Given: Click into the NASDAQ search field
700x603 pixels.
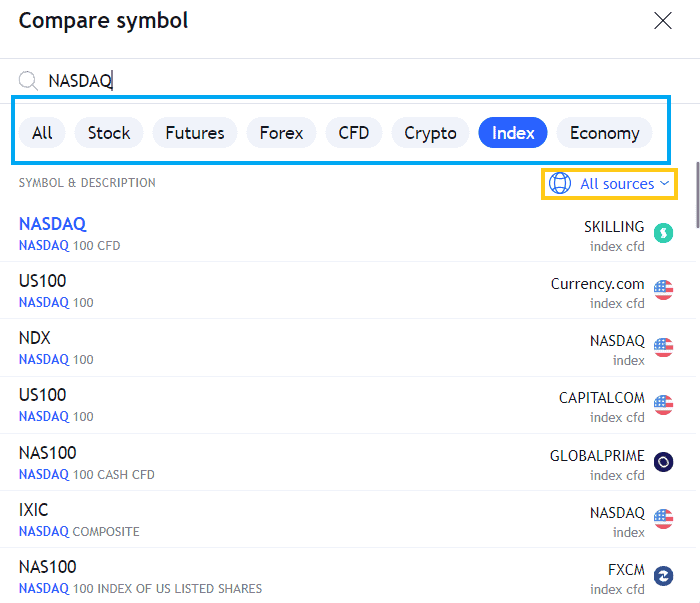Looking at the screenshot, I should [x=348, y=81].
